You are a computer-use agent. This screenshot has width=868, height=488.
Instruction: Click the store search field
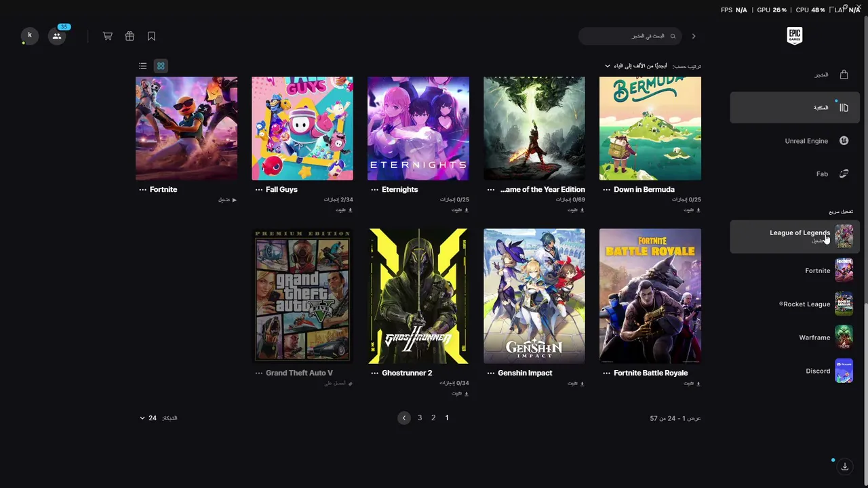tap(630, 36)
